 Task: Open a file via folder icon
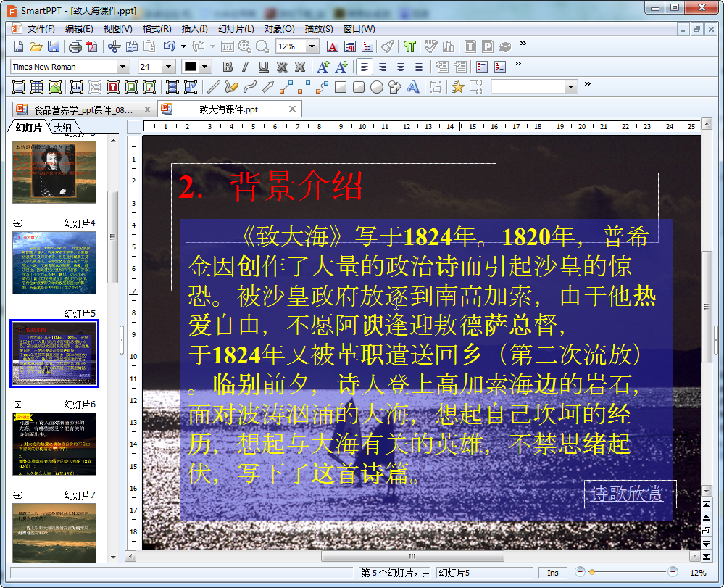click(36, 46)
